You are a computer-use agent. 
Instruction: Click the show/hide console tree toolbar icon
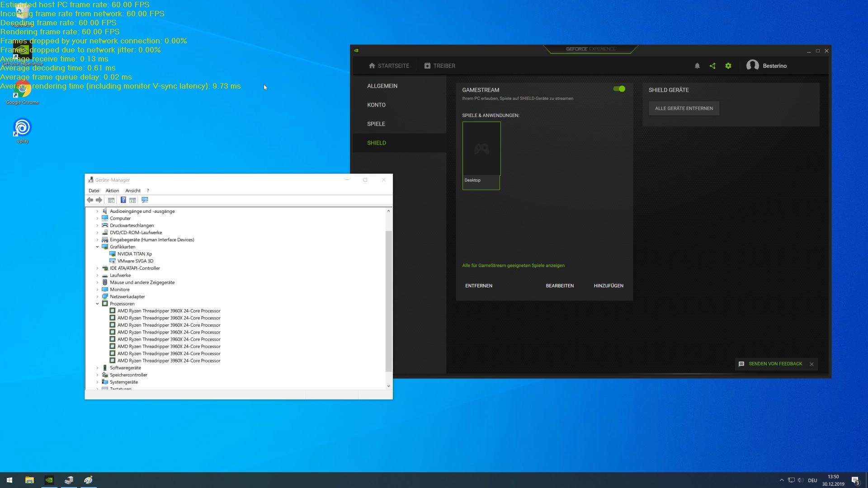pyautogui.click(x=111, y=200)
